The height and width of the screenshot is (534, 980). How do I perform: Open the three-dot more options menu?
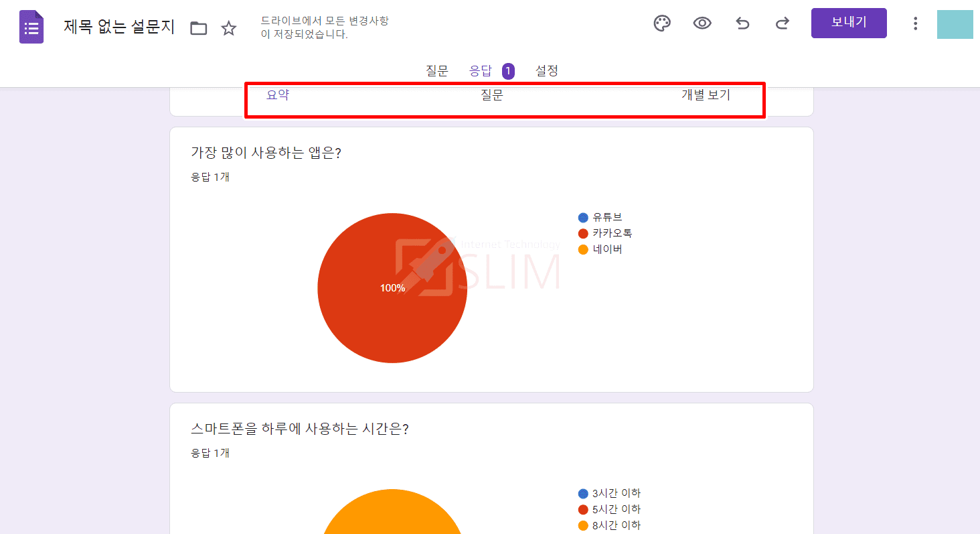coord(915,23)
